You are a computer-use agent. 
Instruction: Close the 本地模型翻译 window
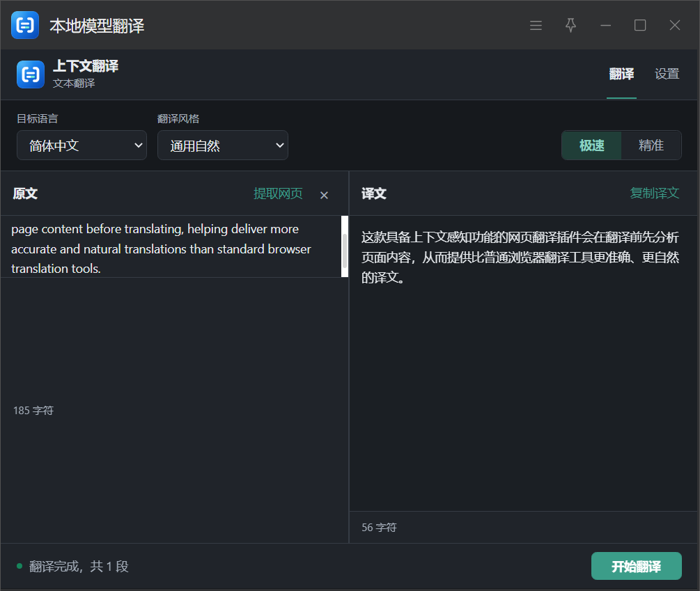tap(675, 26)
